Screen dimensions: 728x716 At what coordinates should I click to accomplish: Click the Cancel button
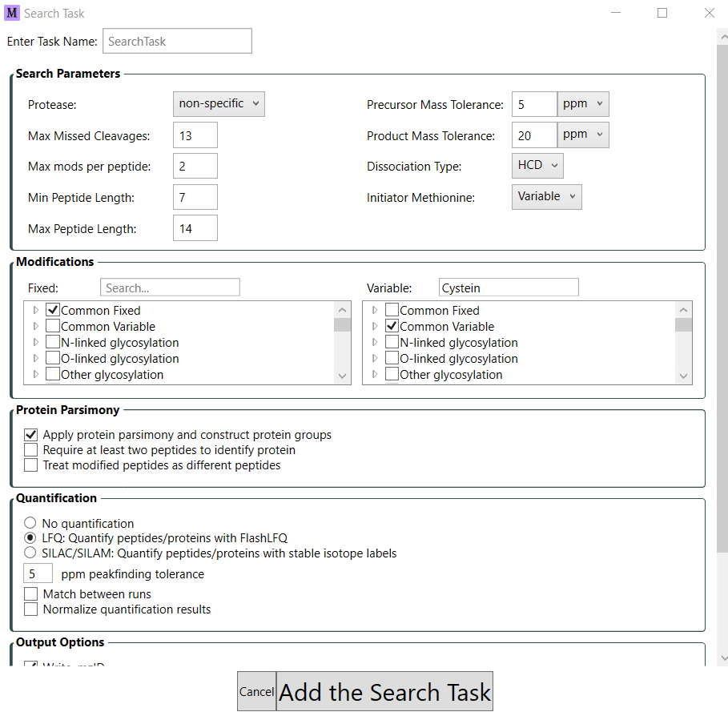tap(256, 690)
